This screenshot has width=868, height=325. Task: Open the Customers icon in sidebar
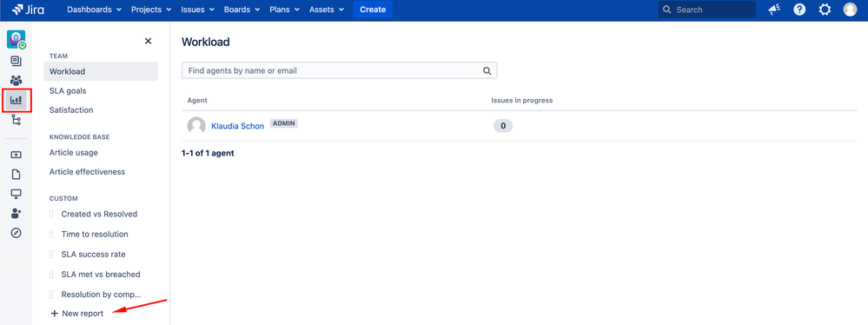click(16, 80)
